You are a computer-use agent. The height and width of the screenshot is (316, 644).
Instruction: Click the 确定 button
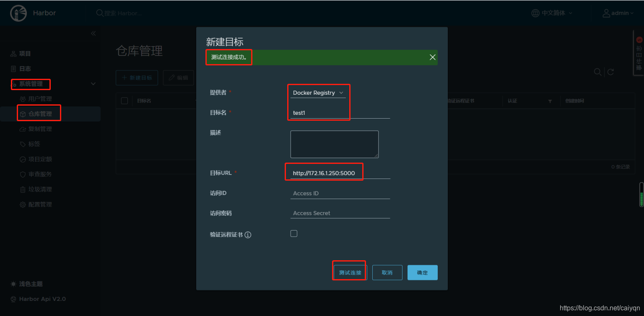[423, 272]
